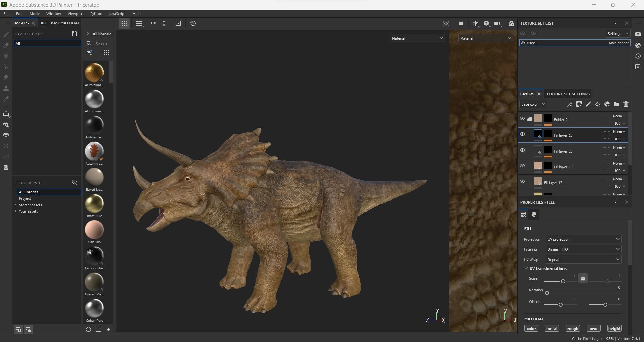Collapse the UV transformations section
The image size is (644, 342).
(526, 269)
